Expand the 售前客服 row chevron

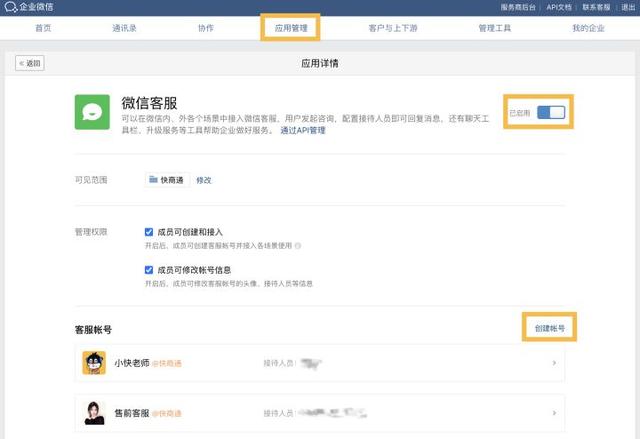coord(554,413)
